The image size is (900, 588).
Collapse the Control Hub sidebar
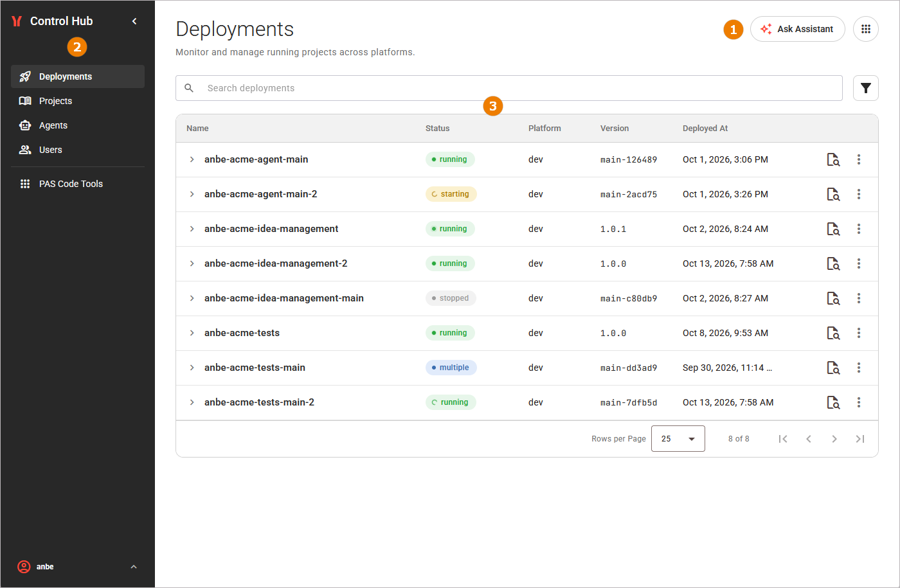(x=134, y=21)
